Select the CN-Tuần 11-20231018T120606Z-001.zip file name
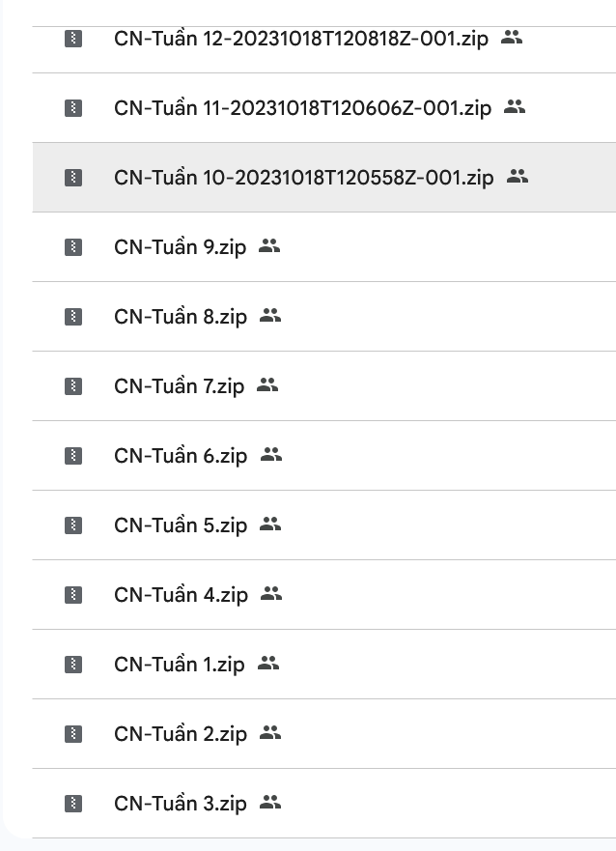 (302, 108)
